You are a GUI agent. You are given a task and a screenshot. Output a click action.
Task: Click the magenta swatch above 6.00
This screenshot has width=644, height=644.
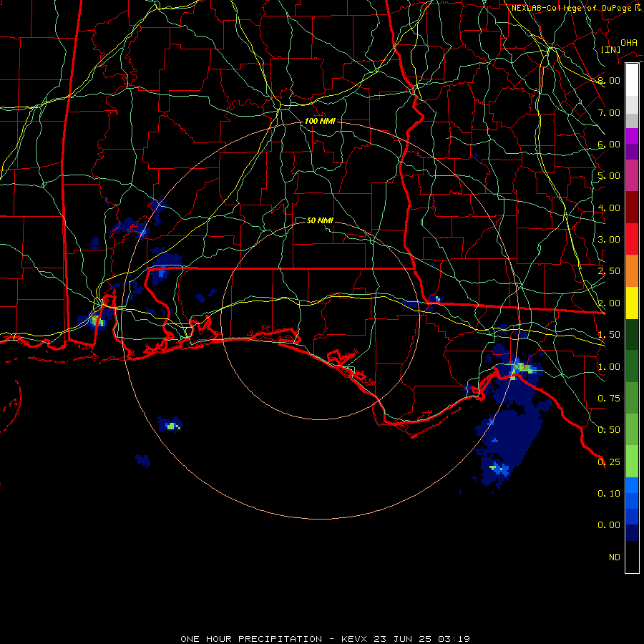click(x=632, y=136)
